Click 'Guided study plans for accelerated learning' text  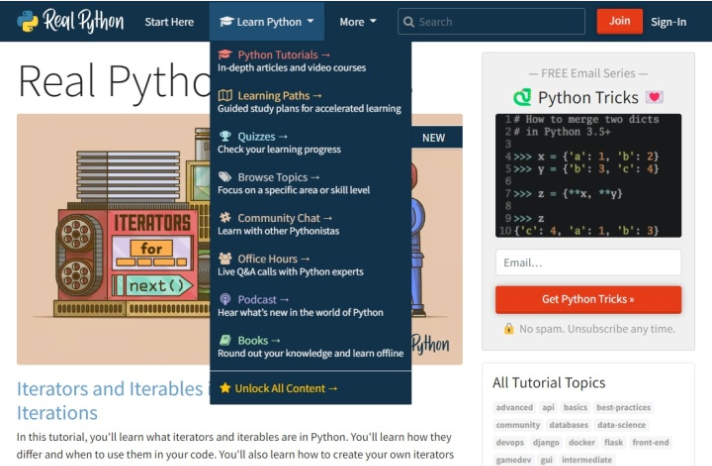[309, 109]
